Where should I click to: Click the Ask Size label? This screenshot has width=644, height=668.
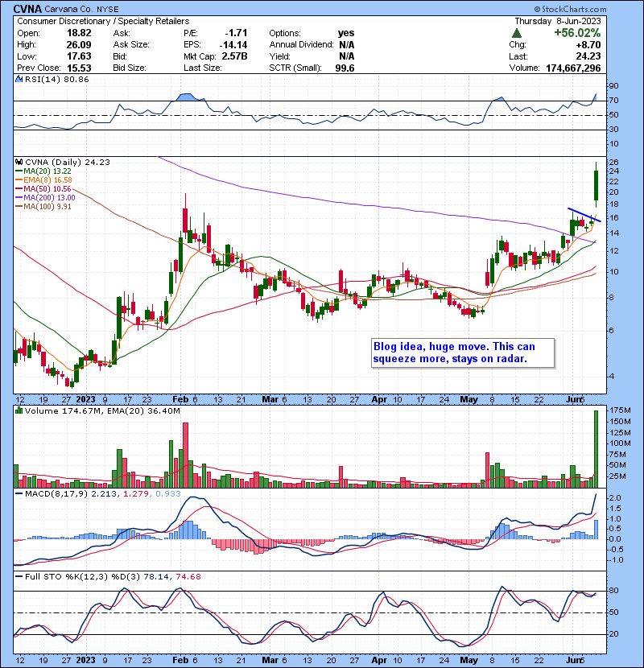(x=131, y=44)
